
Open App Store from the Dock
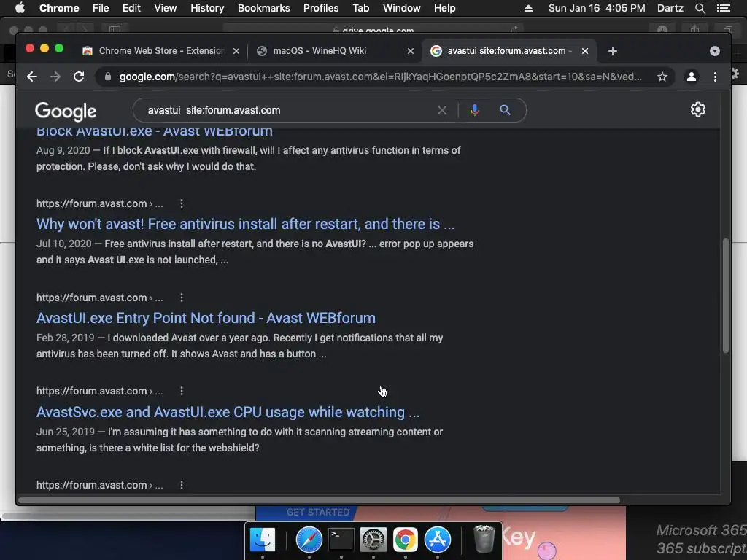click(x=438, y=540)
